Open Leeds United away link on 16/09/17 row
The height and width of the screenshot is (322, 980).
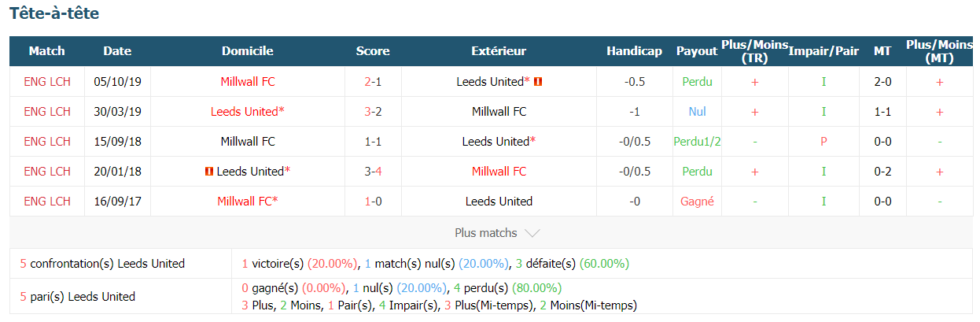point(499,202)
